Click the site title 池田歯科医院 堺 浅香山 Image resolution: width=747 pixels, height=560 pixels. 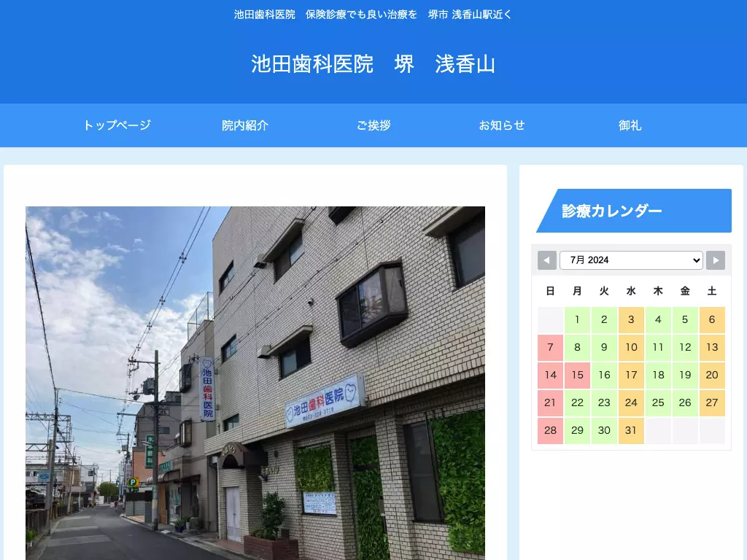(x=373, y=64)
